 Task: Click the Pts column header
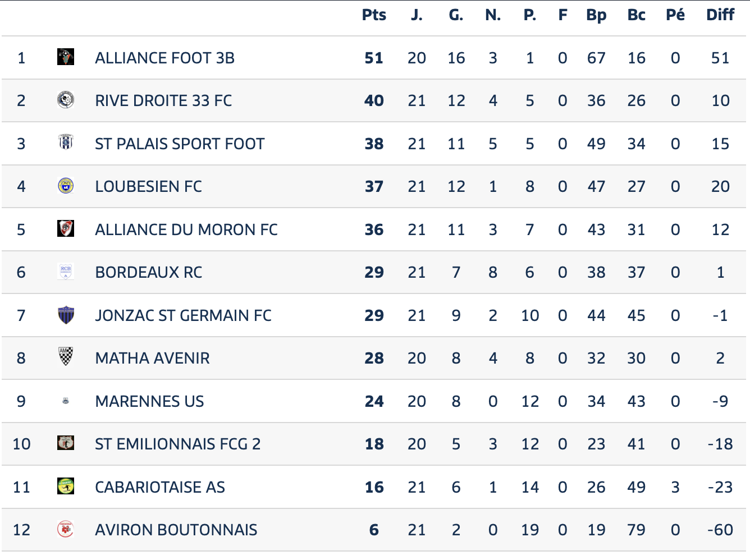(x=374, y=15)
